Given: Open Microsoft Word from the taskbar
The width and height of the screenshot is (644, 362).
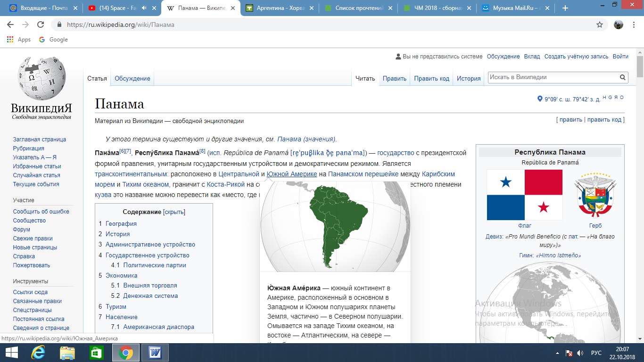Looking at the screenshot, I should tap(155, 353).
